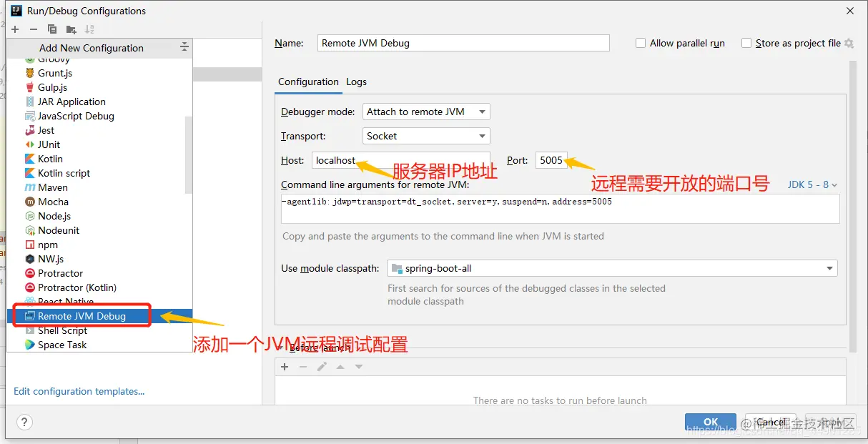Toggle the Store as project file checkbox
The width and height of the screenshot is (868, 444).
click(746, 43)
